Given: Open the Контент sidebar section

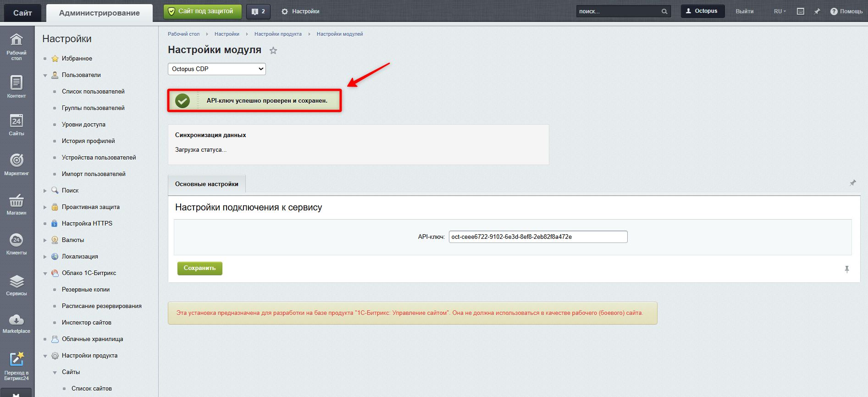Looking at the screenshot, I should point(17,86).
